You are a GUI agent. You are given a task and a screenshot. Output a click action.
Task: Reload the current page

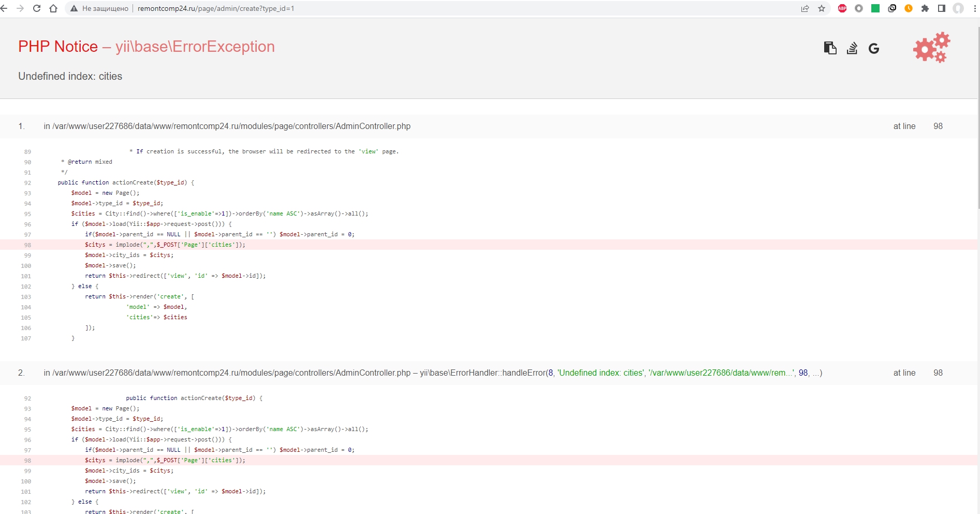pyautogui.click(x=37, y=8)
